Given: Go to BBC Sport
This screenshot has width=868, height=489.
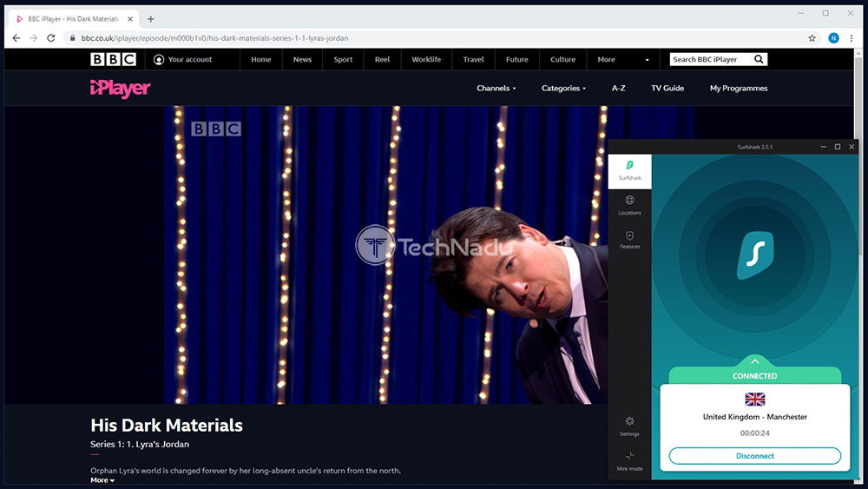Looking at the screenshot, I should (x=343, y=59).
